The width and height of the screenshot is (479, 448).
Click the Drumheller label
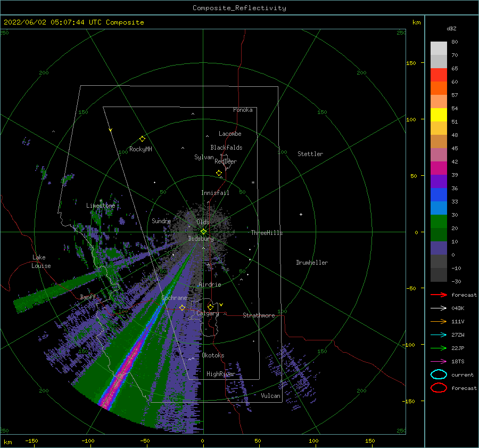click(312, 263)
